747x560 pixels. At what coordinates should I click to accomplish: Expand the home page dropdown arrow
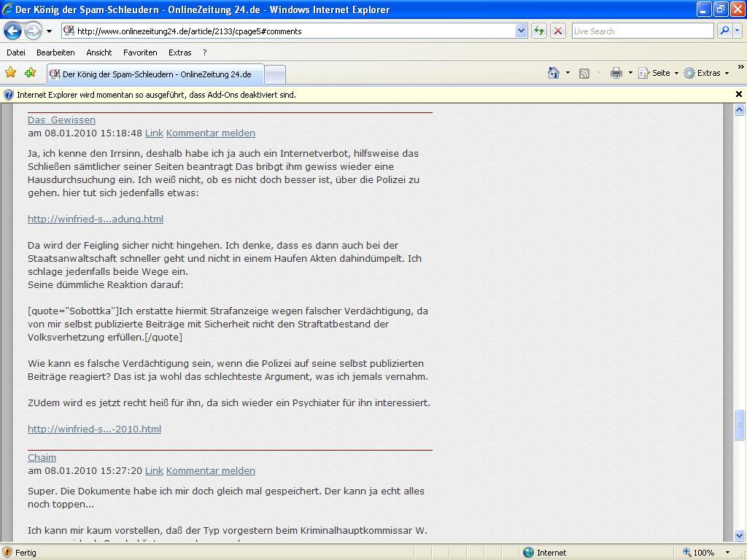pyautogui.click(x=568, y=73)
